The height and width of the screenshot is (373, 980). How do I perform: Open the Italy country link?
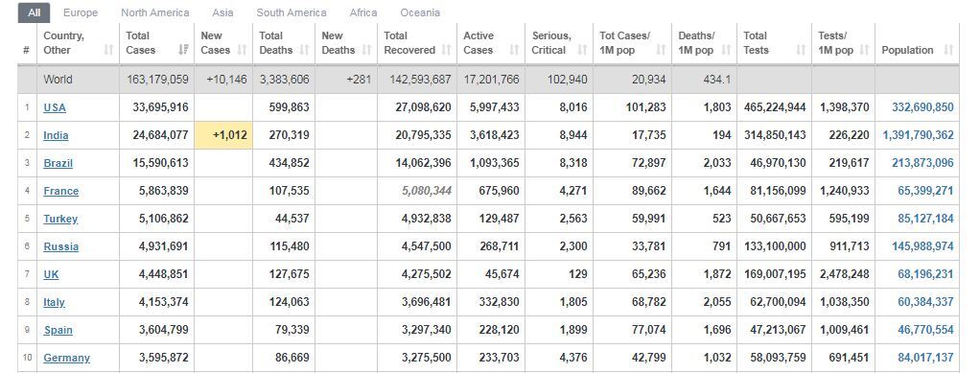click(x=54, y=302)
